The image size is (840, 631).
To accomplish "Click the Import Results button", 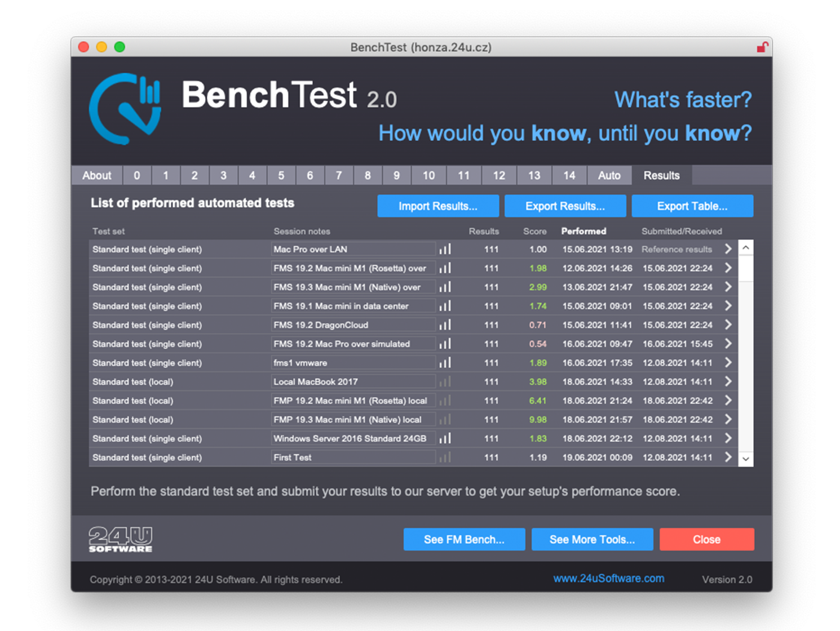I will [438, 206].
